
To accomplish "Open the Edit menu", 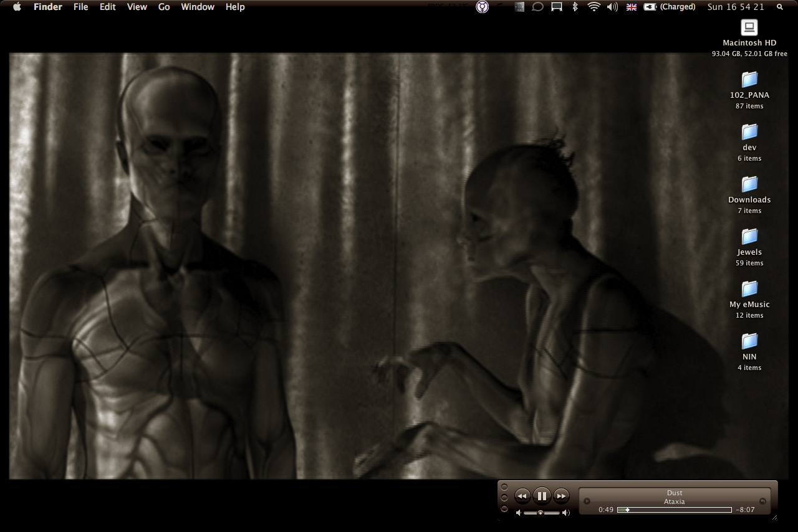I will [x=108, y=7].
